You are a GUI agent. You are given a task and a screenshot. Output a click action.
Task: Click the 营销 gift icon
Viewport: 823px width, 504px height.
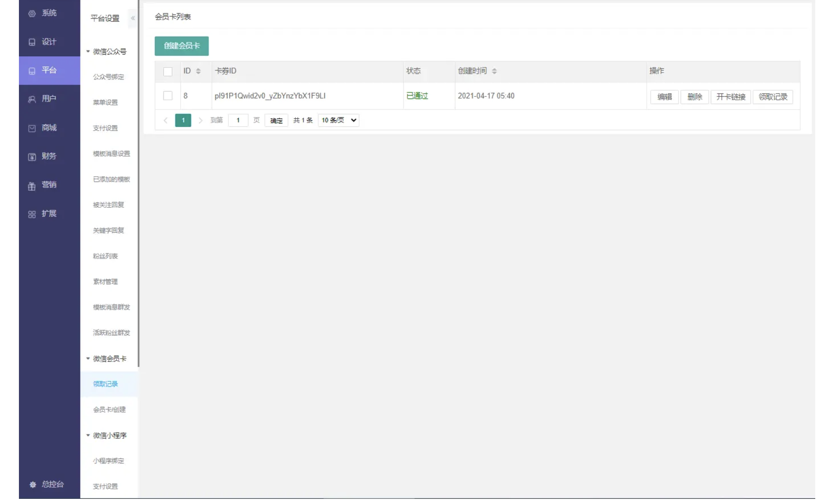click(x=32, y=186)
